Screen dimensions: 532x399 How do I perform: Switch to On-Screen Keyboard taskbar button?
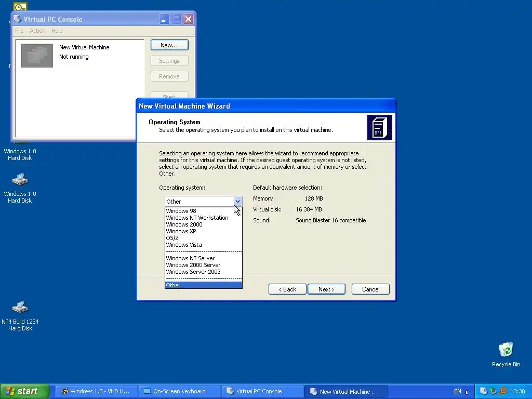pyautogui.click(x=179, y=391)
